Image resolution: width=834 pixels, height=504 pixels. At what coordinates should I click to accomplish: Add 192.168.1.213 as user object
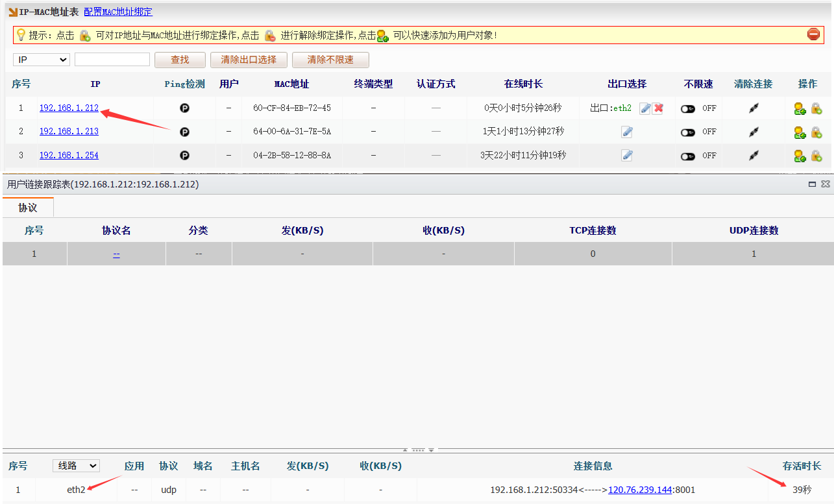[800, 132]
